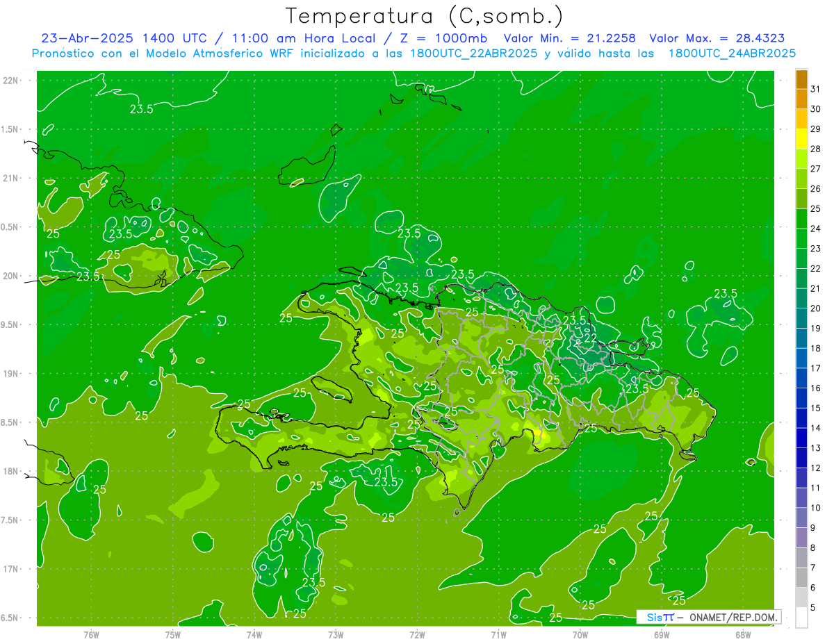
Task: Click the "30" value on the color scale
Action: (x=816, y=109)
